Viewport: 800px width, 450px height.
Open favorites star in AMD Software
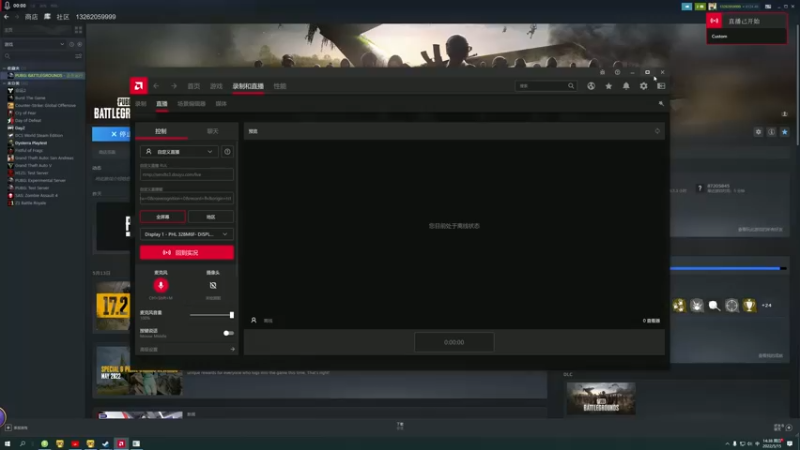coord(609,86)
